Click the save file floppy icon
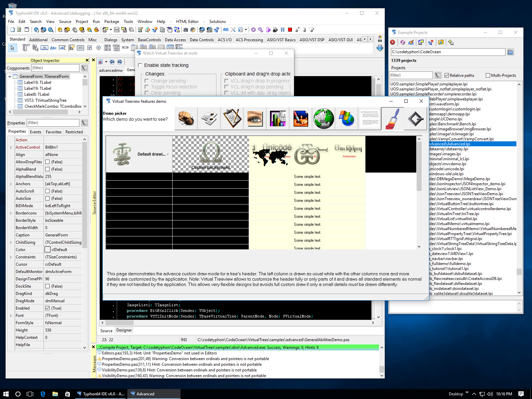 tap(117, 30)
